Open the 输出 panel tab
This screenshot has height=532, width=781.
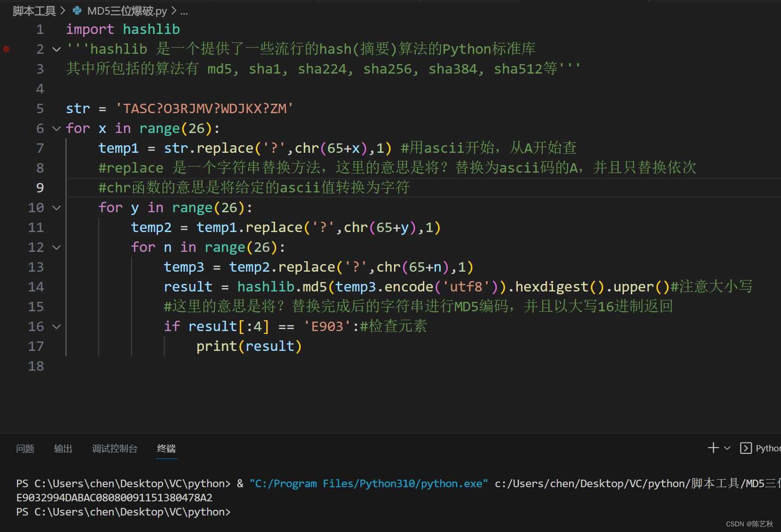(x=63, y=449)
